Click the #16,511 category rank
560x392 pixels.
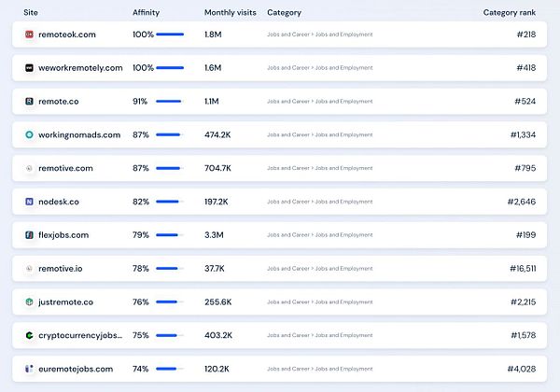point(523,269)
